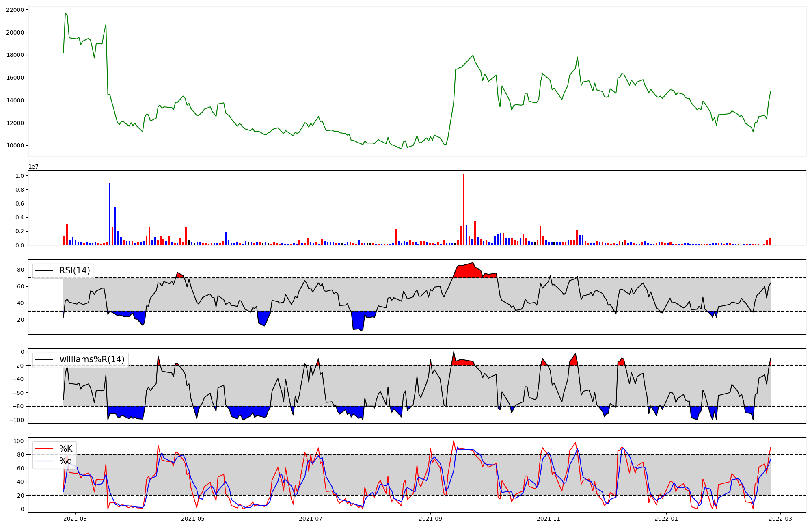This screenshot has height=528, width=812.
Task: Click the 2021-07 date axis label
Action: click(311, 519)
